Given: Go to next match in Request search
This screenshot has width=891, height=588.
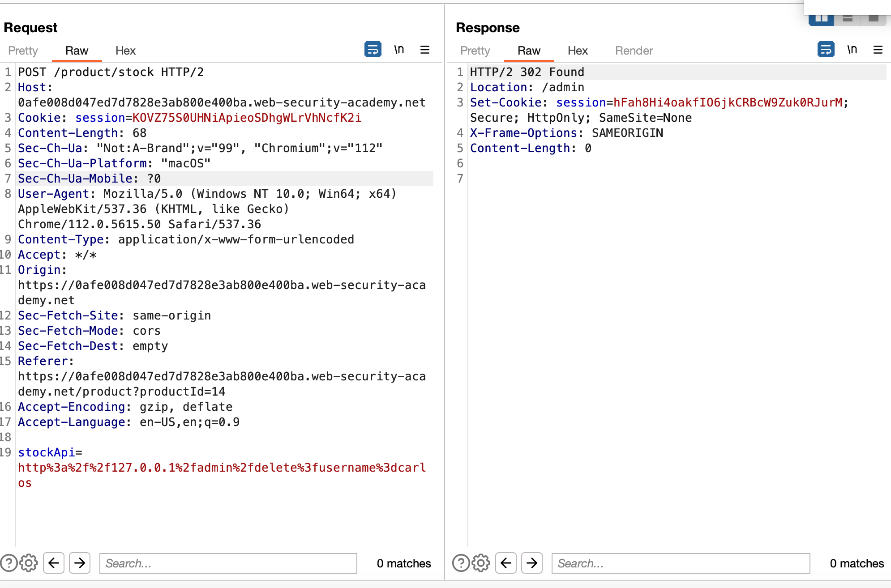Looking at the screenshot, I should [80, 563].
